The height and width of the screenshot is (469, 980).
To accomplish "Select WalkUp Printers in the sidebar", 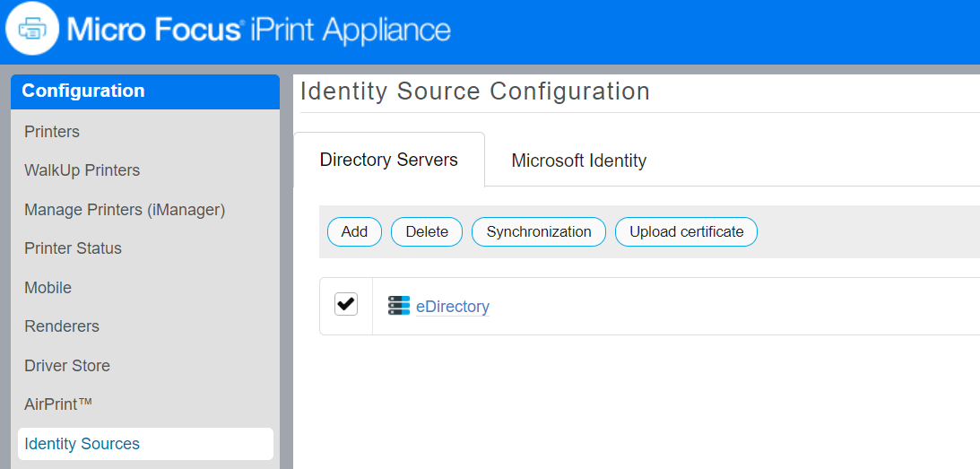I will (82, 170).
